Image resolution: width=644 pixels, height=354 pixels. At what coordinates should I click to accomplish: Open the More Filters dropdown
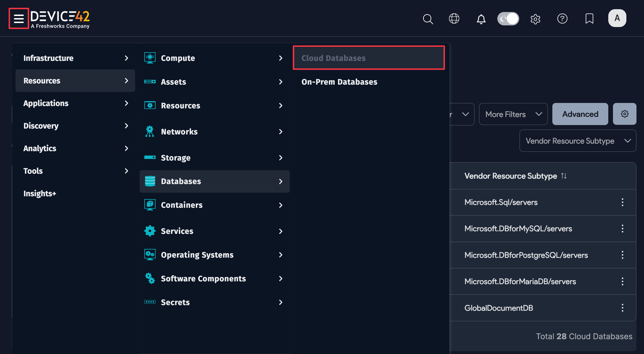(513, 114)
